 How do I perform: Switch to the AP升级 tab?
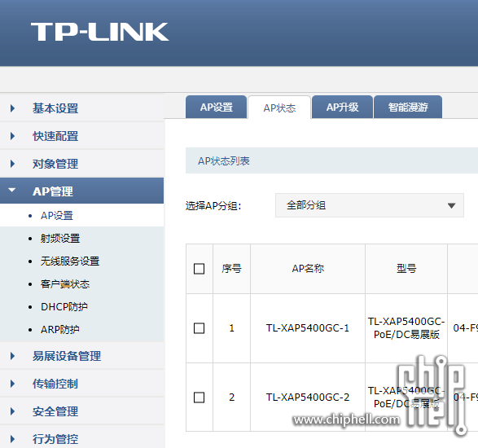click(x=342, y=107)
